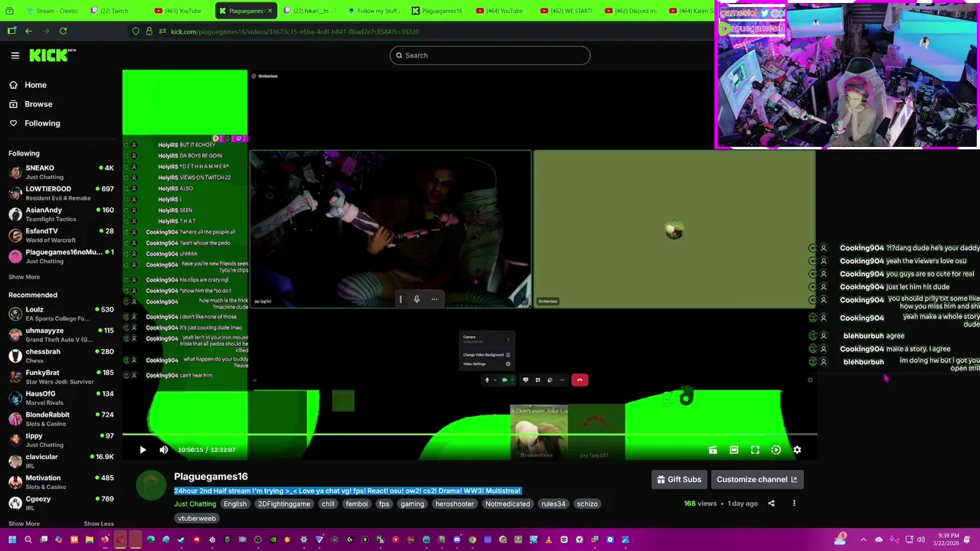Open browser shield protection icon

pos(136,31)
